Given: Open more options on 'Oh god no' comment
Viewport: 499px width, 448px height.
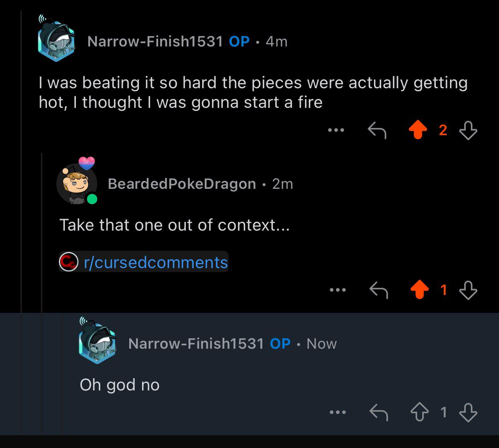Looking at the screenshot, I should click(x=337, y=412).
